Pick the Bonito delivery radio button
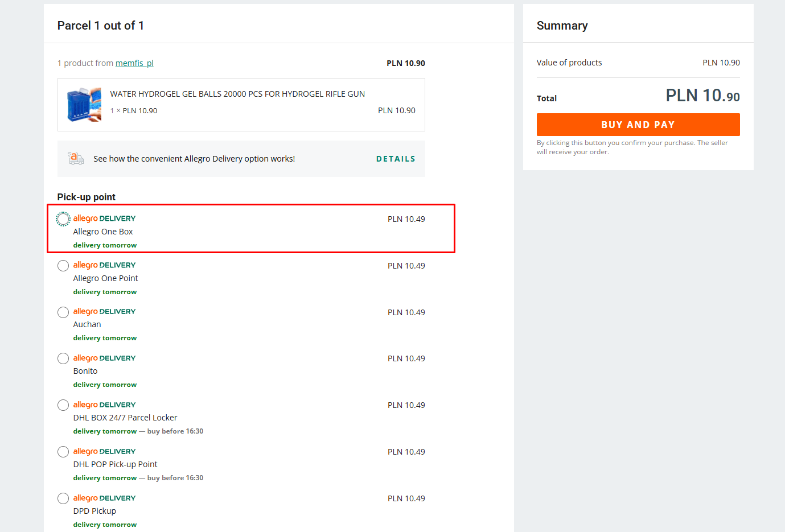 pyautogui.click(x=63, y=358)
